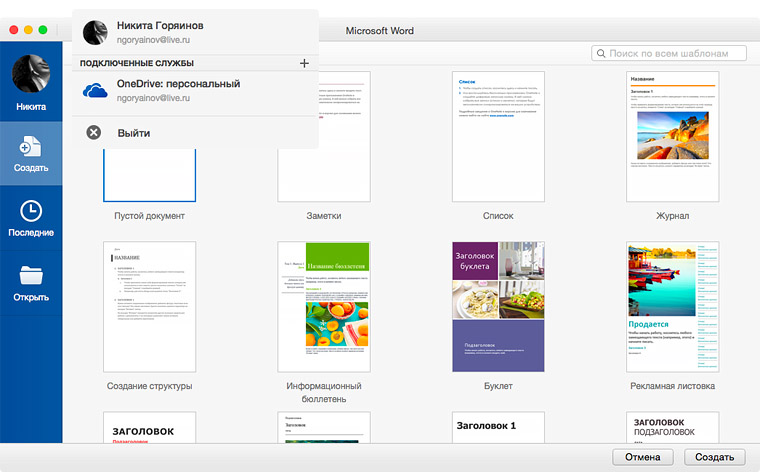
Task: Click the search magnifier icon
Action: 601,53
